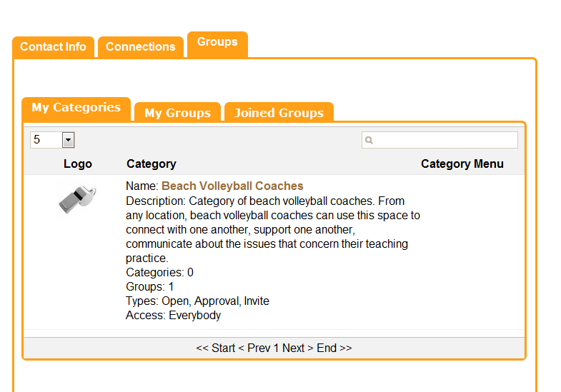Select page 1 in pagination
The height and width of the screenshot is (392, 561).
click(x=276, y=348)
